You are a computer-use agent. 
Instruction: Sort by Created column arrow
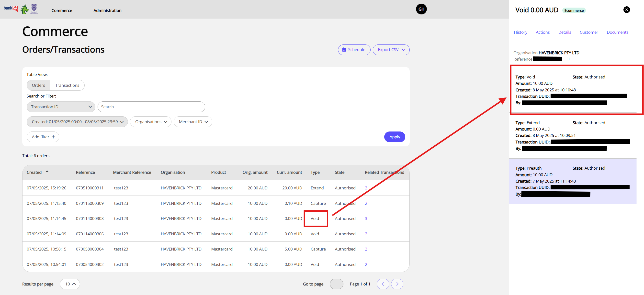click(47, 172)
